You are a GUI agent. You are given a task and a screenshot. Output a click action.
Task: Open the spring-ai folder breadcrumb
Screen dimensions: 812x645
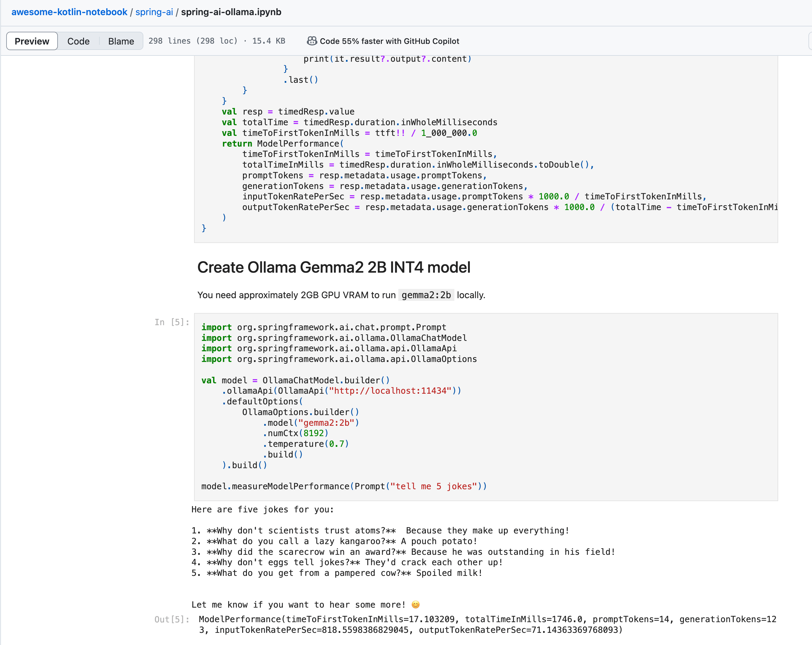[x=154, y=12]
